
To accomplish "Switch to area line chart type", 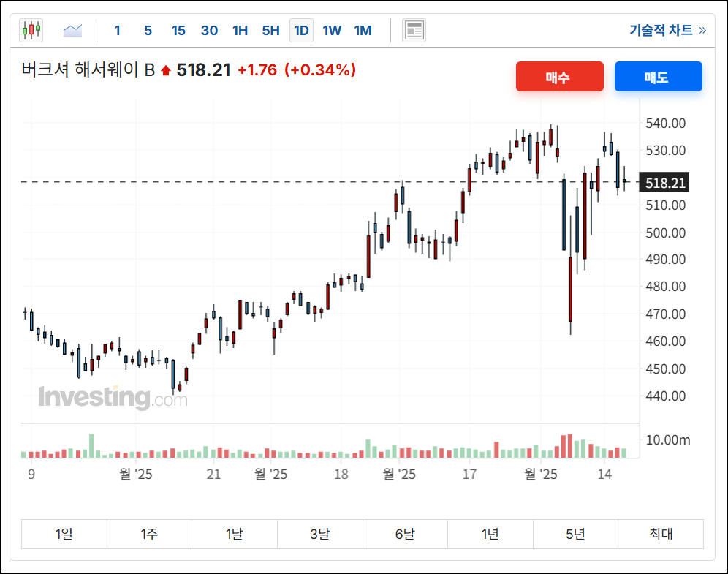I will click(x=72, y=31).
